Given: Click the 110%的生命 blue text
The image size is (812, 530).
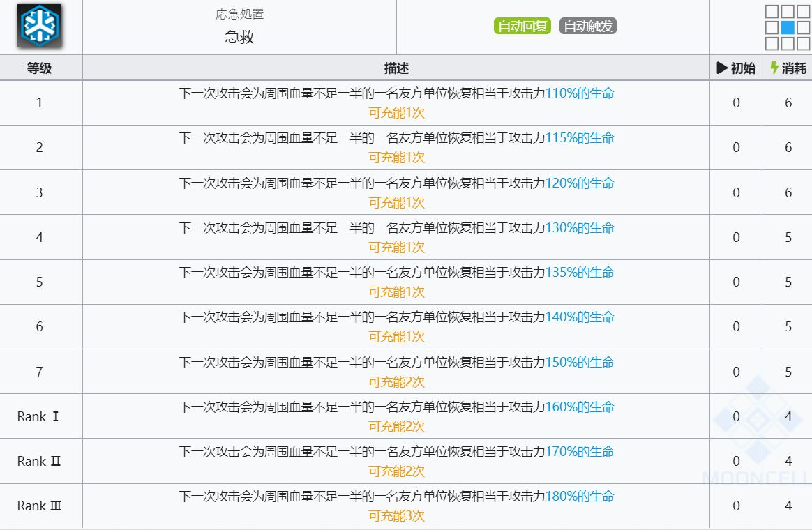Looking at the screenshot, I should pos(580,93).
